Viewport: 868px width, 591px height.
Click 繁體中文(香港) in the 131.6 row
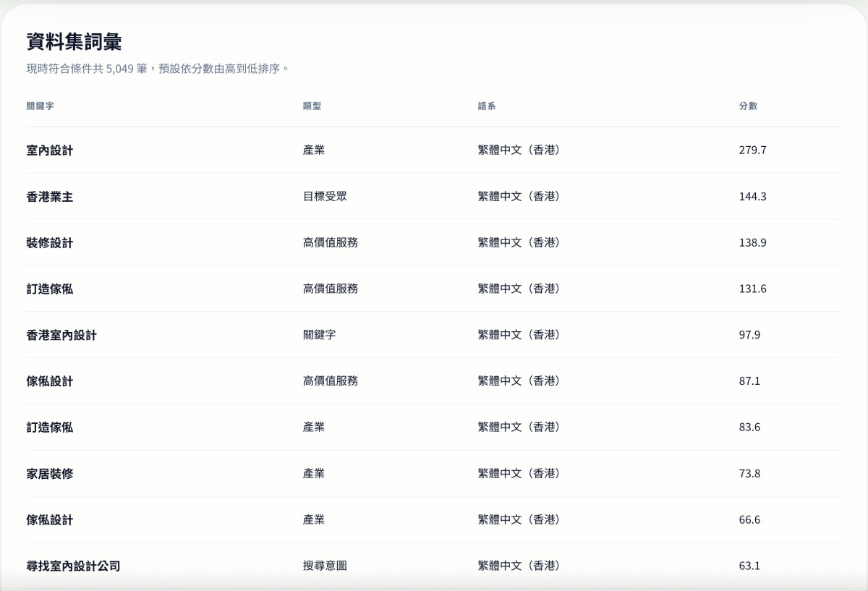pos(519,288)
